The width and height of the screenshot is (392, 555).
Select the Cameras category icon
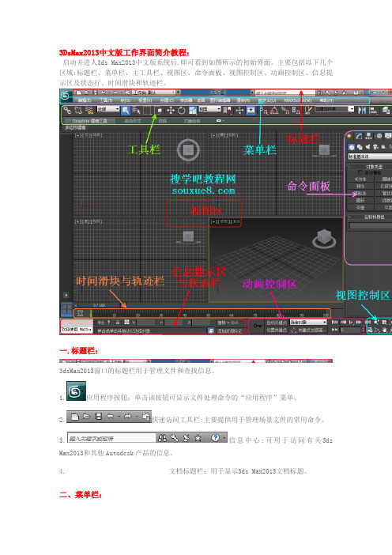click(375, 146)
